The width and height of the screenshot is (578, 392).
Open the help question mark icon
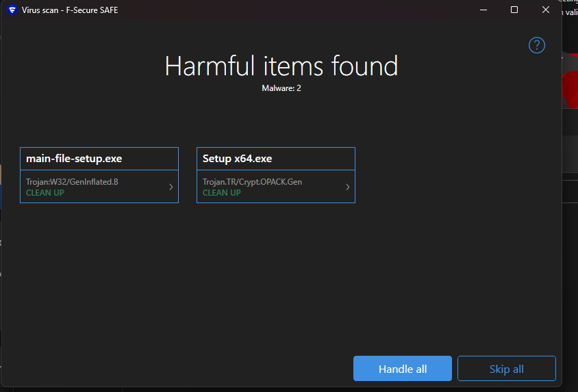tap(537, 45)
